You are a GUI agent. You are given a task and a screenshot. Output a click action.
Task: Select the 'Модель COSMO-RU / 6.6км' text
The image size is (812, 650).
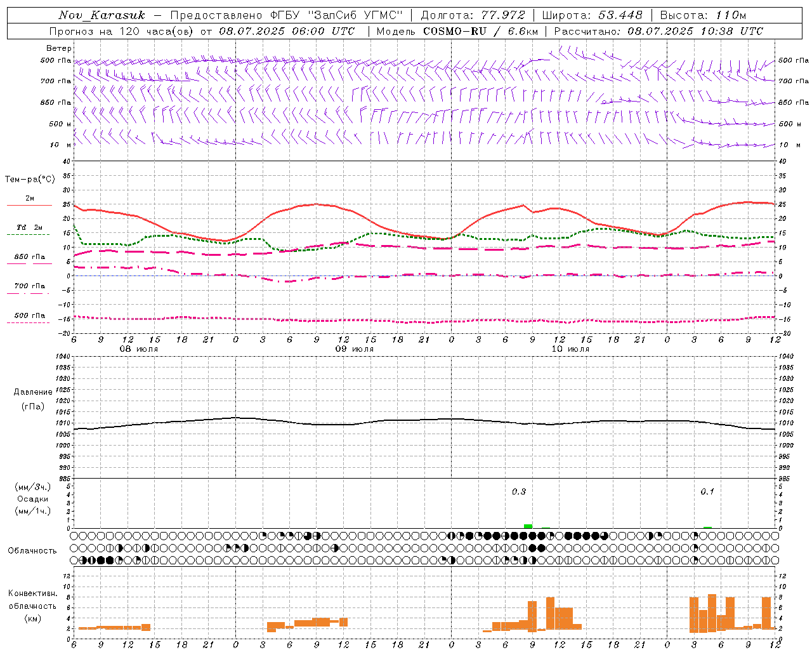pos(457,31)
